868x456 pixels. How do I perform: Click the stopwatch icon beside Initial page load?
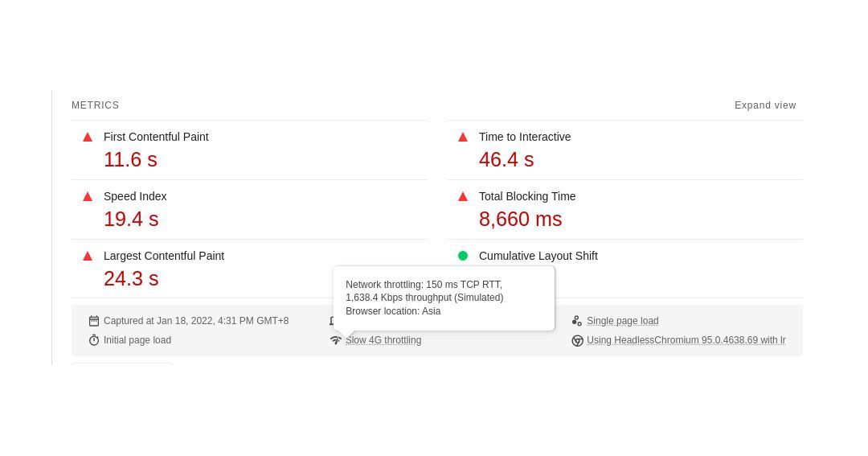(94, 340)
